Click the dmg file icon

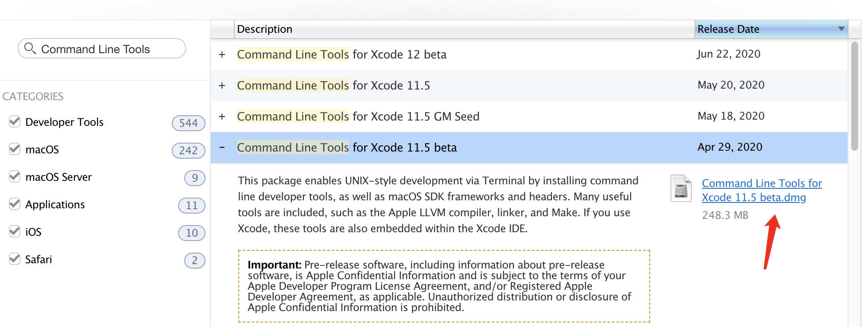pos(681,189)
